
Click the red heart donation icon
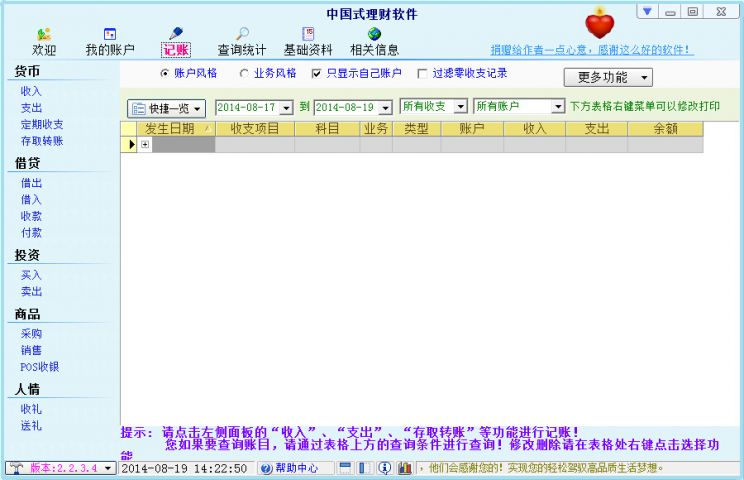point(600,24)
